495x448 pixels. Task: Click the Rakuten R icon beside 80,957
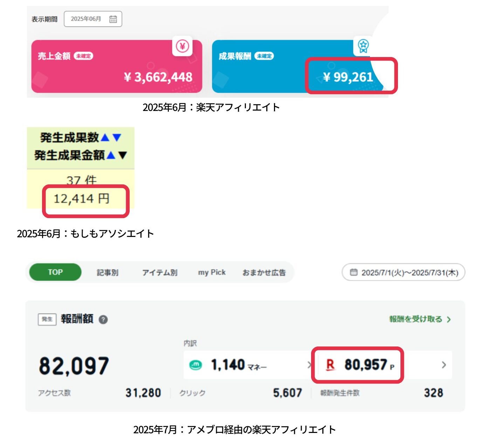pos(330,365)
